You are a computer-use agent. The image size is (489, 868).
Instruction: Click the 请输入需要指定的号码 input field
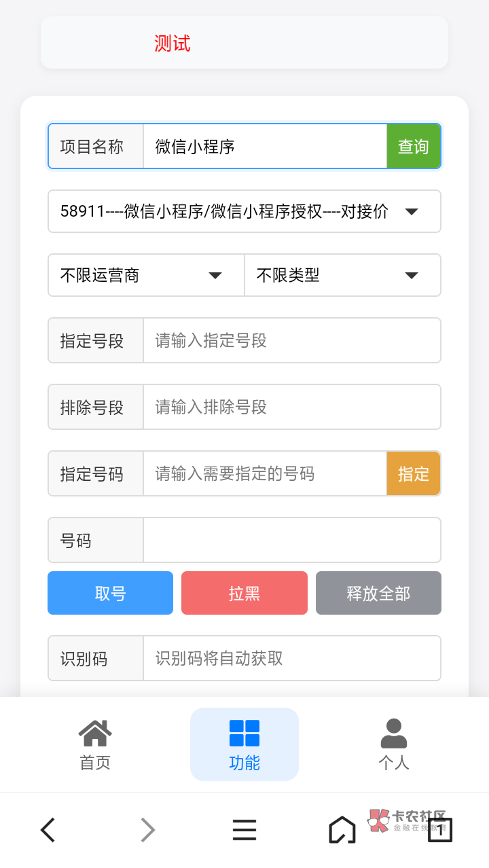264,473
